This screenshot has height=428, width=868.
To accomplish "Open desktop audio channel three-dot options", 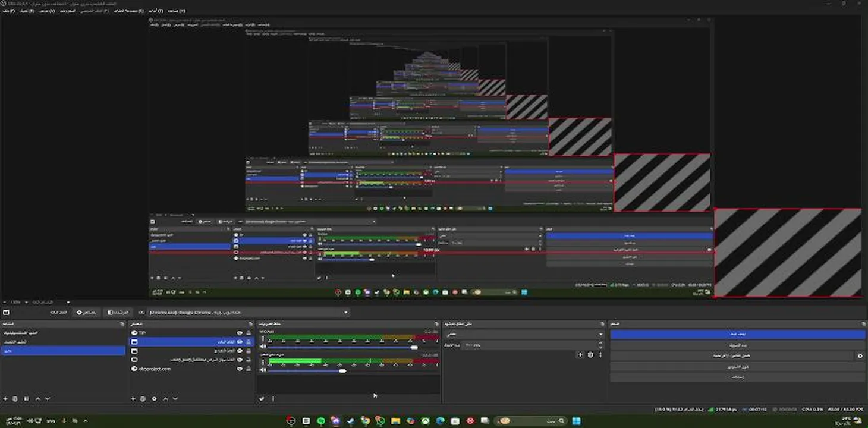I will 263,361.
